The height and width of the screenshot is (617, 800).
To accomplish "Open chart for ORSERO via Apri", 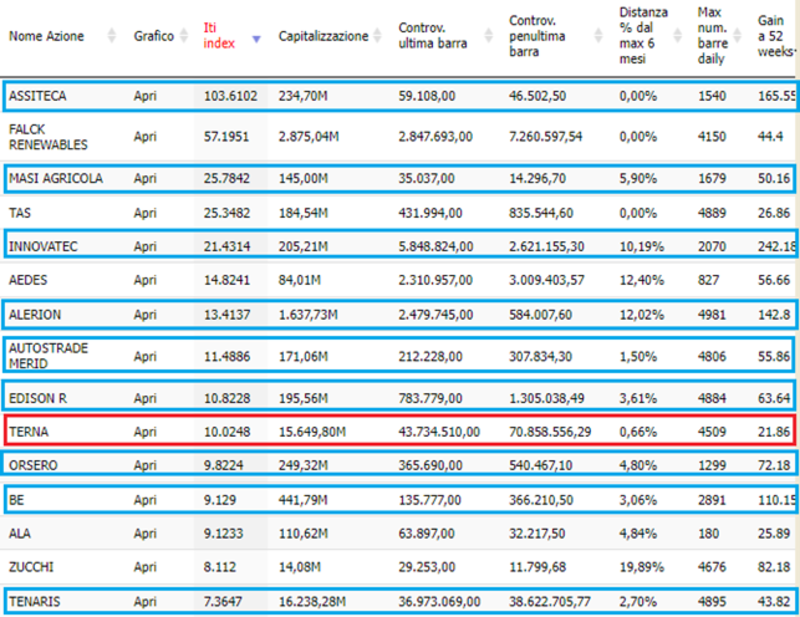I will click(145, 465).
